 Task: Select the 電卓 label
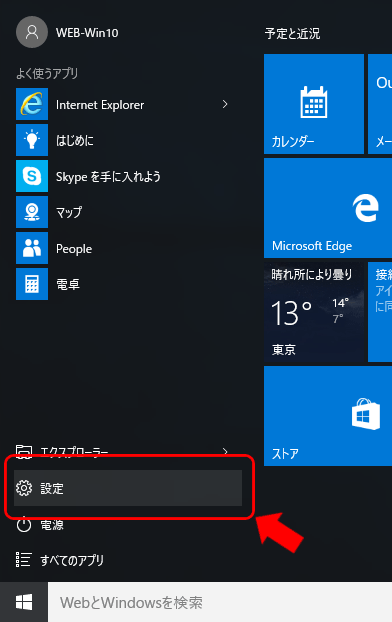[x=68, y=284]
